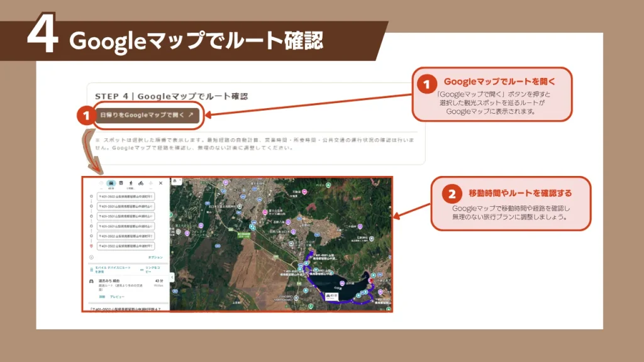Send the route to a mobile device
644x362 pixels.
tap(110, 270)
